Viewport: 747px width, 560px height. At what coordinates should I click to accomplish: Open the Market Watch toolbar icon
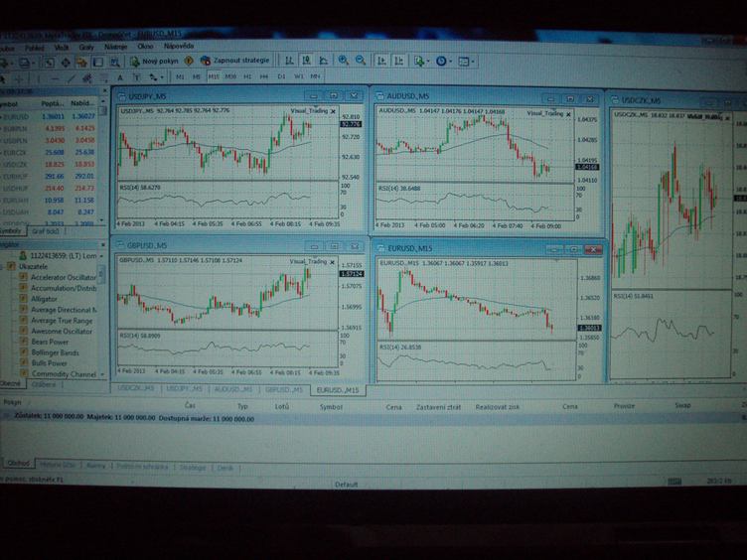(x=49, y=63)
